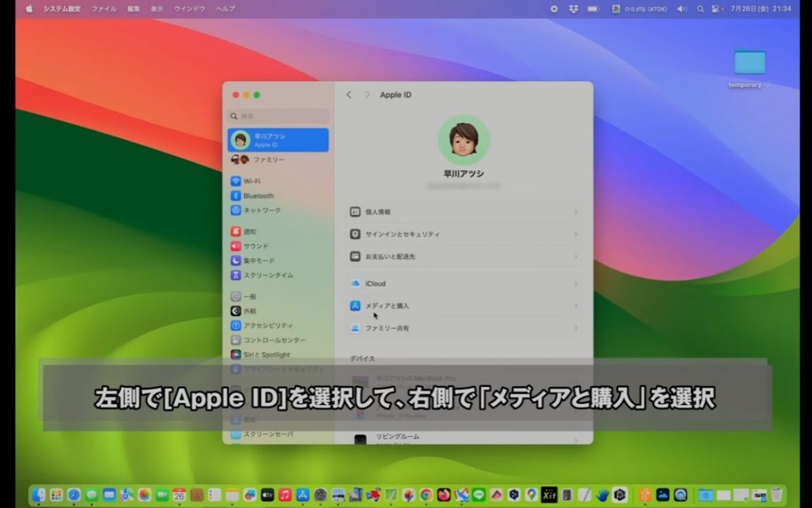Click the Dropbox menu bar icon
Screen dimensions: 812x508
pyautogui.click(x=574, y=9)
